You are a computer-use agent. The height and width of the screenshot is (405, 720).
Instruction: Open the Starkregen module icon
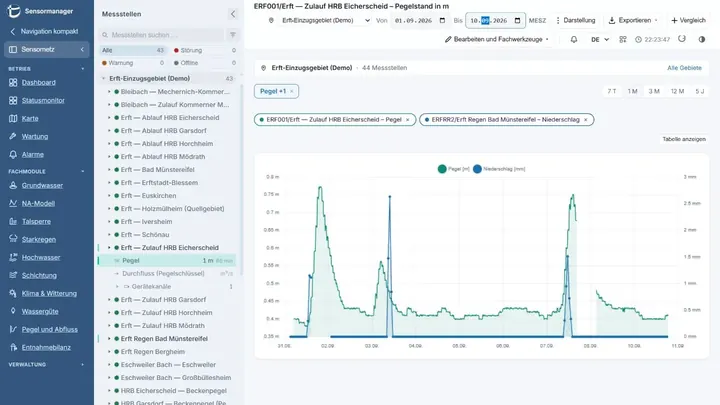pyautogui.click(x=13, y=239)
